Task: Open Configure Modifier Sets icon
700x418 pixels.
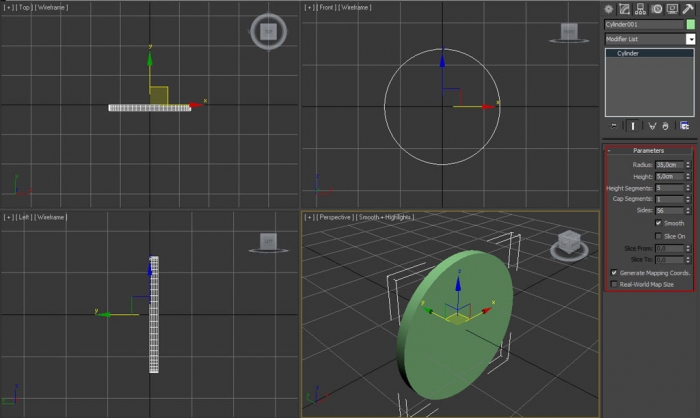Action: pos(684,126)
